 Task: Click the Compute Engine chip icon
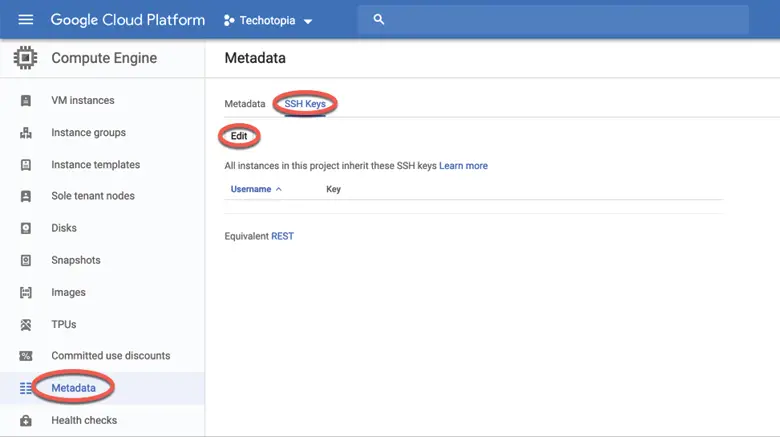pos(26,58)
